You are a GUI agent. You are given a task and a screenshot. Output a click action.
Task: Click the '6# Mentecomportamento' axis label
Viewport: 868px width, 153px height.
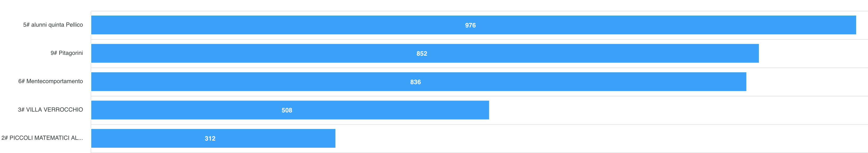click(x=50, y=81)
